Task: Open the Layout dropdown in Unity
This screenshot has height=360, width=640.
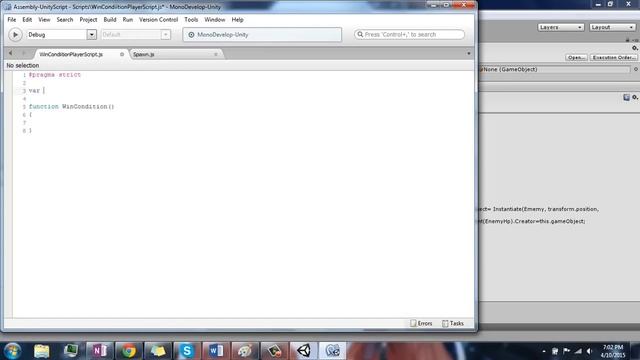Action: [613, 27]
